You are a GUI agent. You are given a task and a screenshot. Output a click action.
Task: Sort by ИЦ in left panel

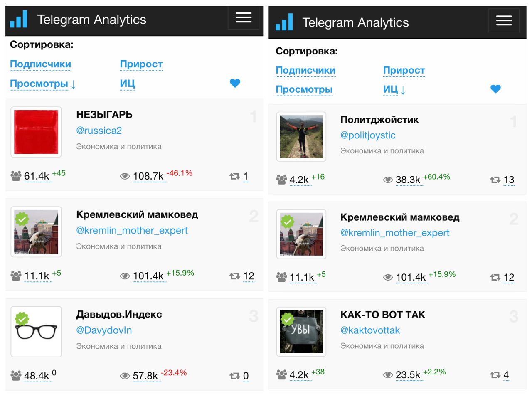(x=127, y=84)
